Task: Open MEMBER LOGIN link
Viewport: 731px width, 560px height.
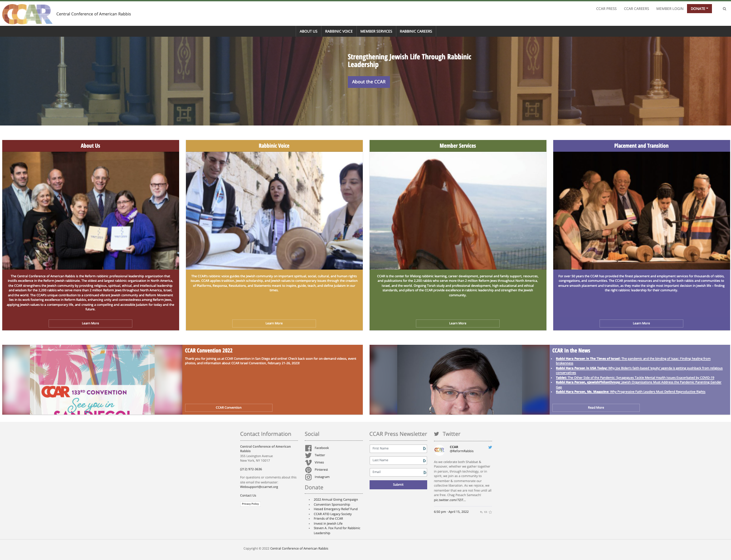Action: click(x=670, y=9)
